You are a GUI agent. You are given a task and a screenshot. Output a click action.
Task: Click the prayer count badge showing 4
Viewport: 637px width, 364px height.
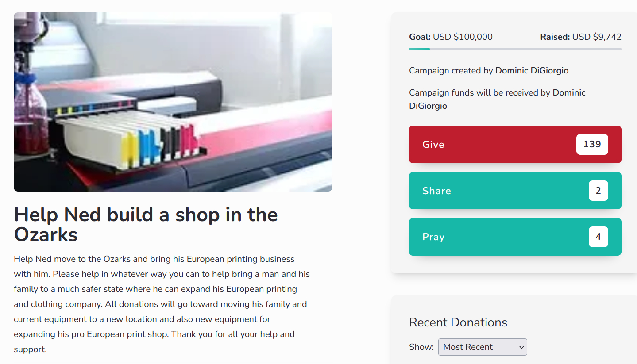[598, 237]
